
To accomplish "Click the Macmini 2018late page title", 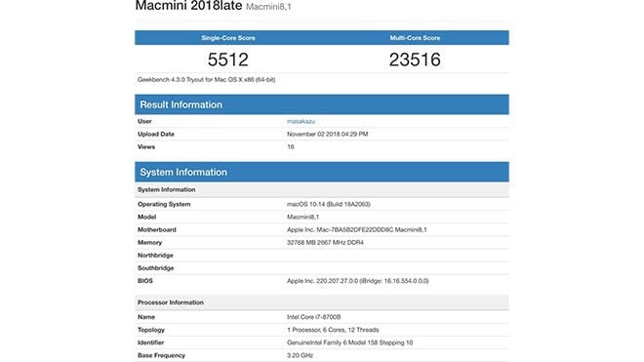I will click(x=188, y=6).
